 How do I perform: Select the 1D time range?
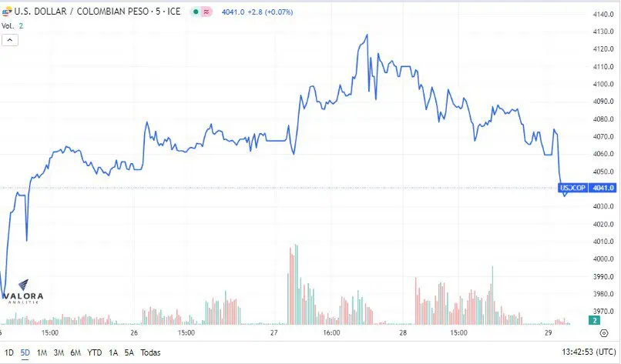pyautogui.click(x=8, y=352)
